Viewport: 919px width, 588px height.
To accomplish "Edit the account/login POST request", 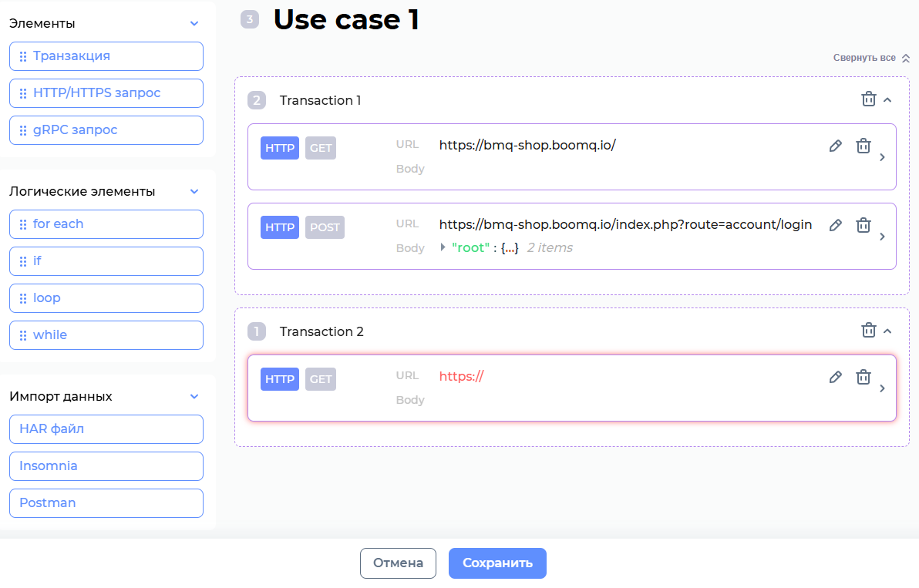I will click(x=835, y=226).
